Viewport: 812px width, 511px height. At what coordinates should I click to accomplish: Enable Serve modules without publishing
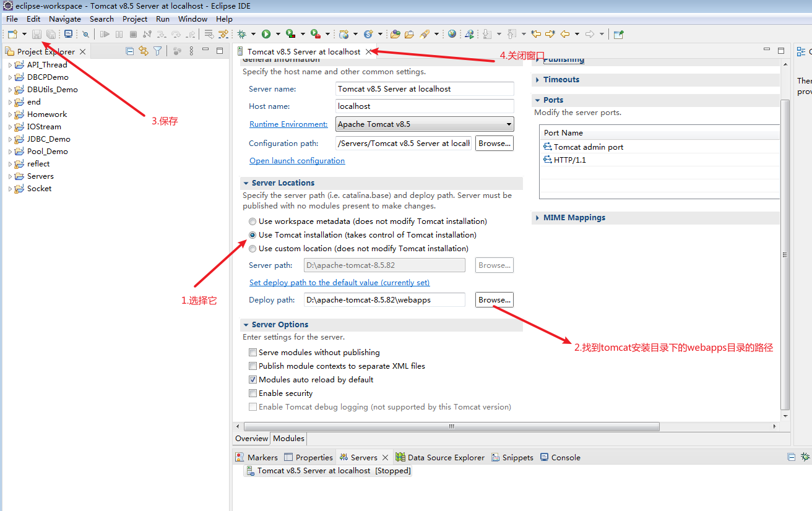253,353
